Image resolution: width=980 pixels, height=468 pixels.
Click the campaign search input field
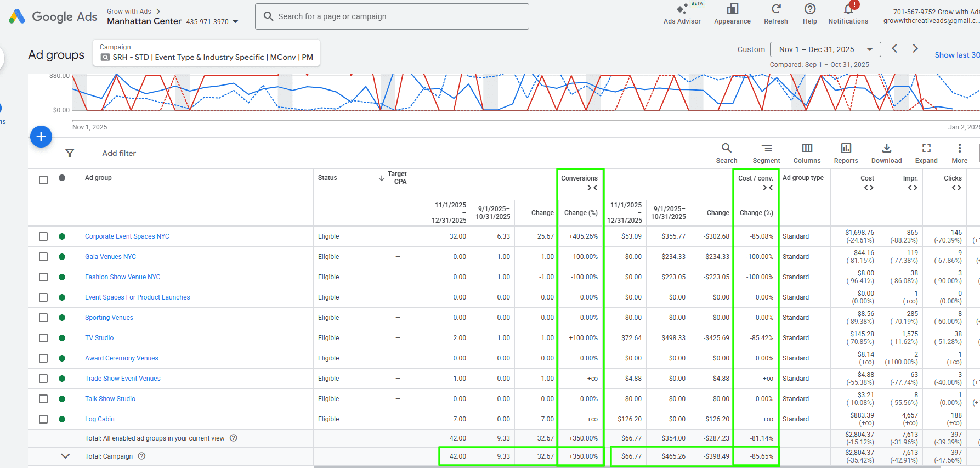(x=392, y=16)
